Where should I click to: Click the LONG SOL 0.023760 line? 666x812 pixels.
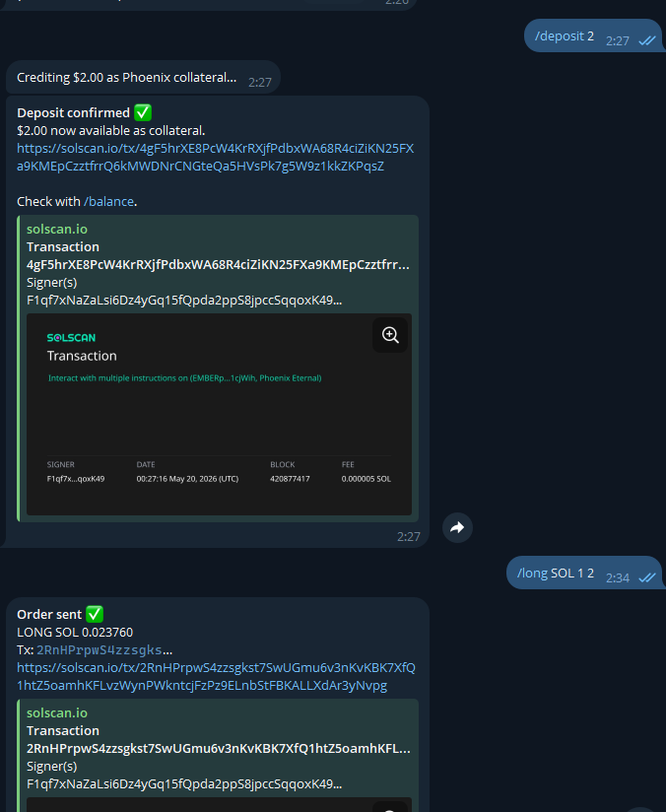click(x=75, y=633)
